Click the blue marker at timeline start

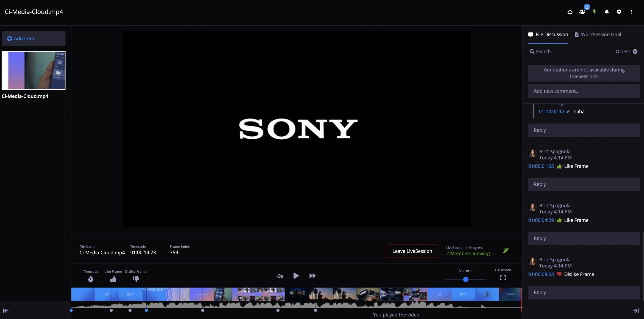click(71, 310)
